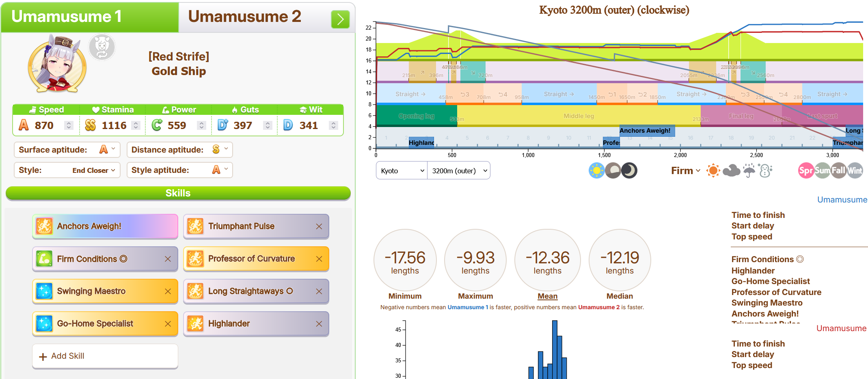868x379 pixels.
Task: Click Long Straightaways skill icon
Action: coord(195,291)
